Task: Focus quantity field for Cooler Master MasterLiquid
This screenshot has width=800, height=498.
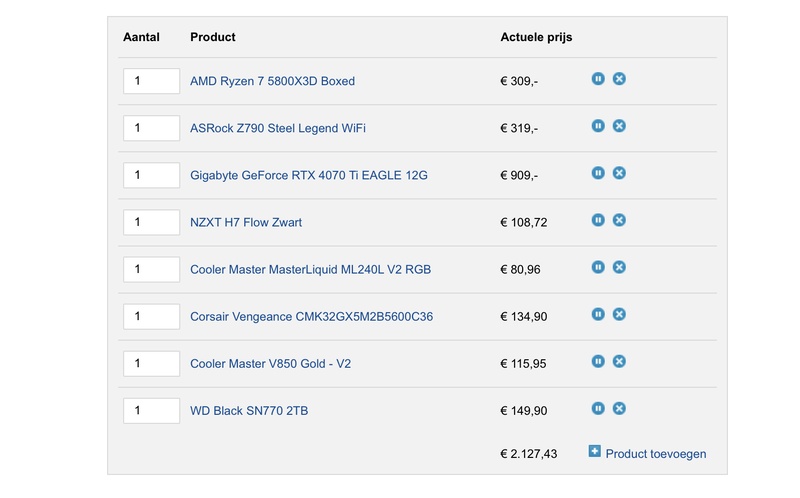Action: [151, 269]
